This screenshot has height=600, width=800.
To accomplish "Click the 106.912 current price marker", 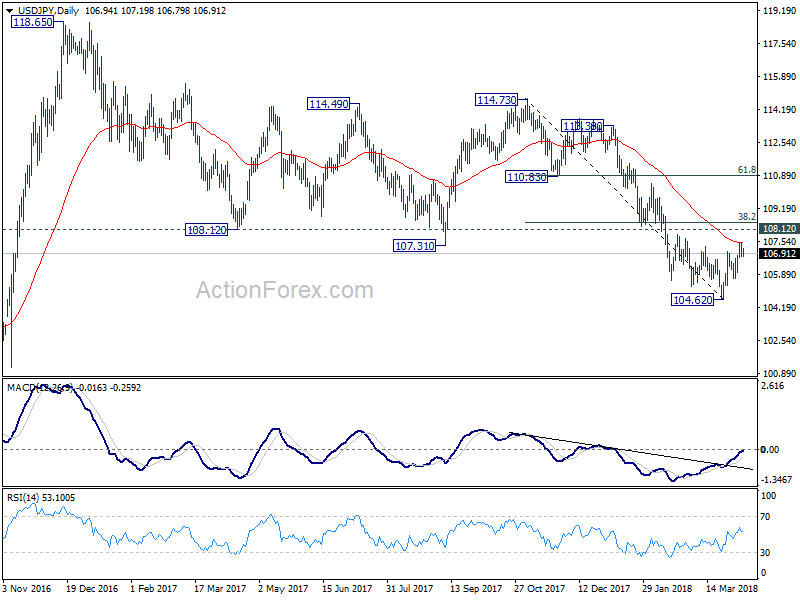I will [x=779, y=254].
